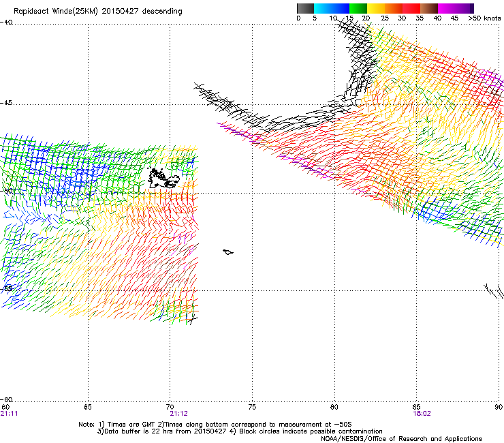Click the green 15-20 knots legend swatch
The width and height of the screenshot is (504, 443).
pyautogui.click(x=358, y=8)
